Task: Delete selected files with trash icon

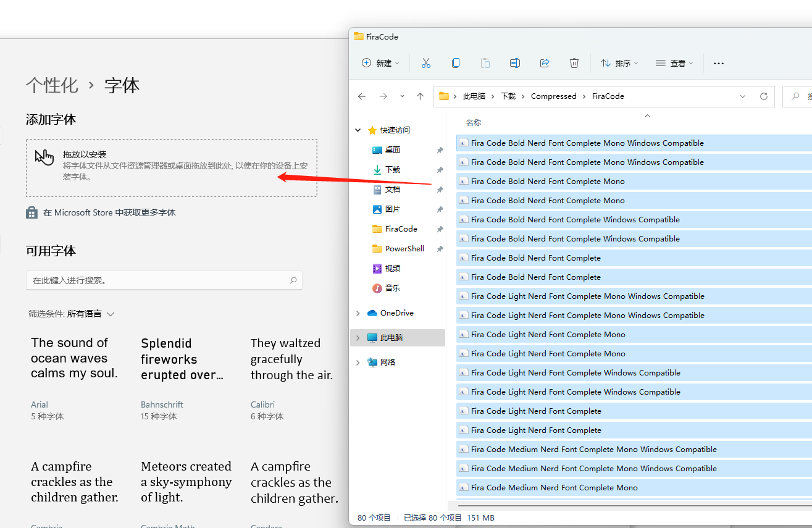Action: click(x=574, y=63)
